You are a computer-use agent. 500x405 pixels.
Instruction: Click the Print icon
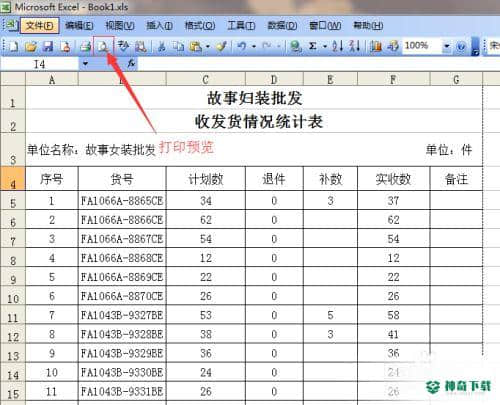coord(86,46)
